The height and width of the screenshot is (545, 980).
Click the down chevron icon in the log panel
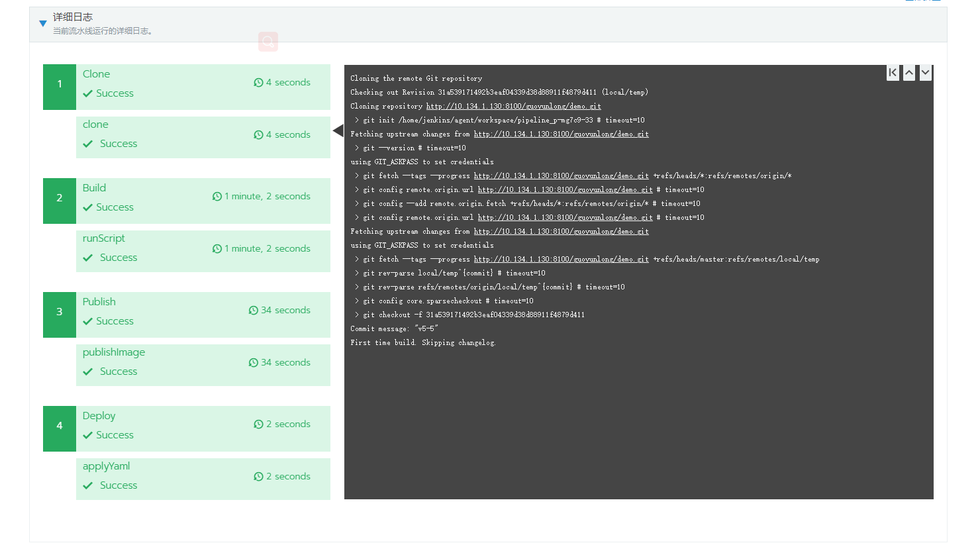[926, 73]
